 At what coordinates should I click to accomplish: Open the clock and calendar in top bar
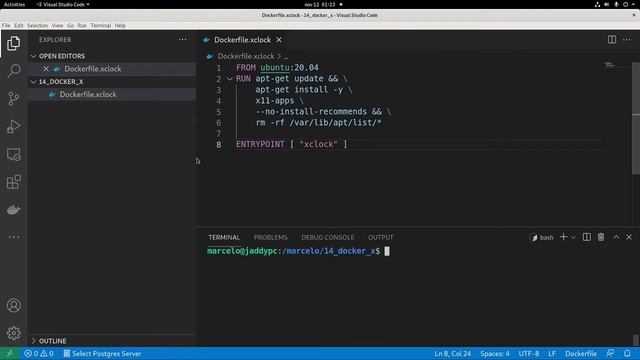coord(320,4)
